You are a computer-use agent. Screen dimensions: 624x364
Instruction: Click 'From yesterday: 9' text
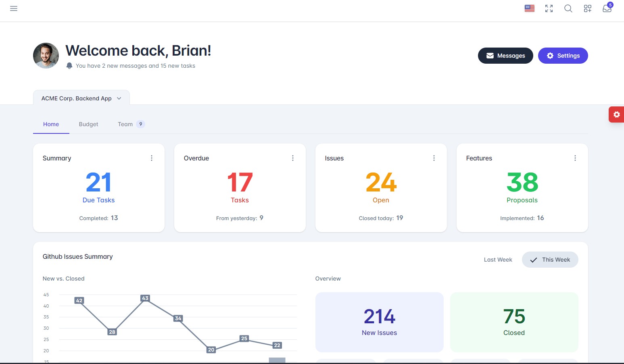click(240, 218)
